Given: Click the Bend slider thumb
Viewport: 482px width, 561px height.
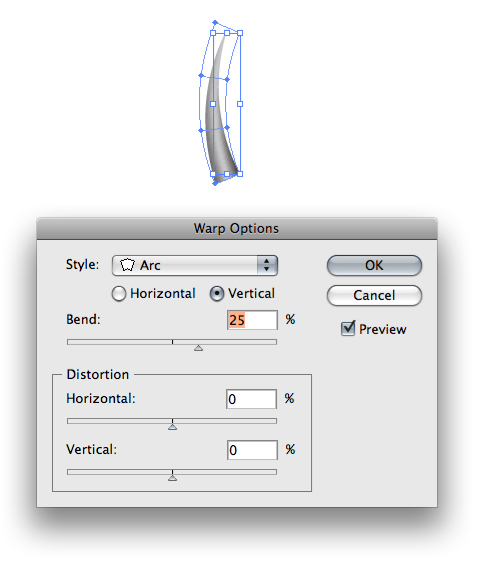Looking at the screenshot, I should 199,348.
